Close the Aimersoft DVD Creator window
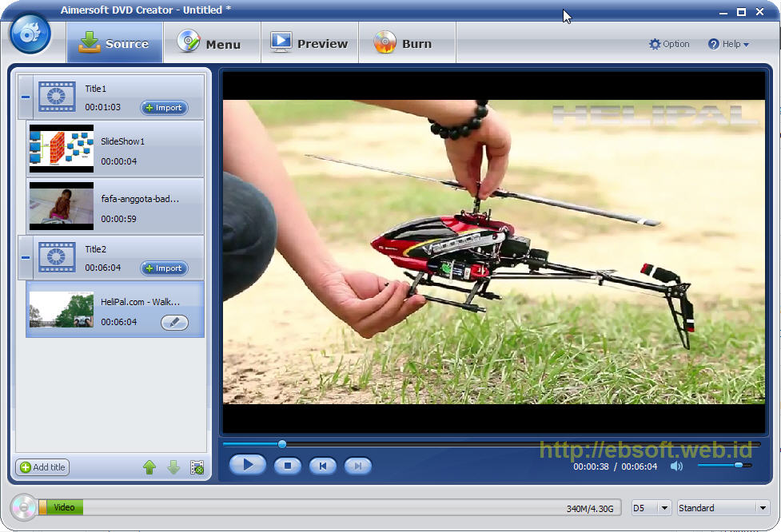 tap(759, 11)
